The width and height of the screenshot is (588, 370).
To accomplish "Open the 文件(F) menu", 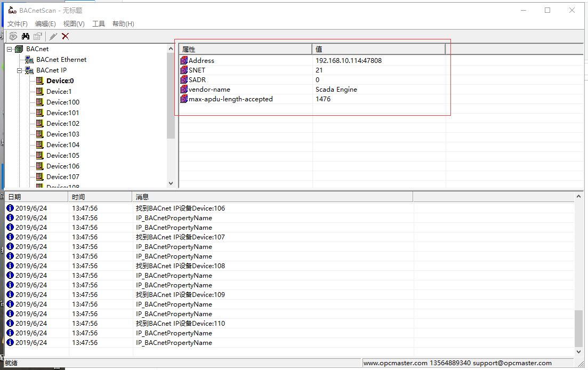I will click(x=18, y=24).
